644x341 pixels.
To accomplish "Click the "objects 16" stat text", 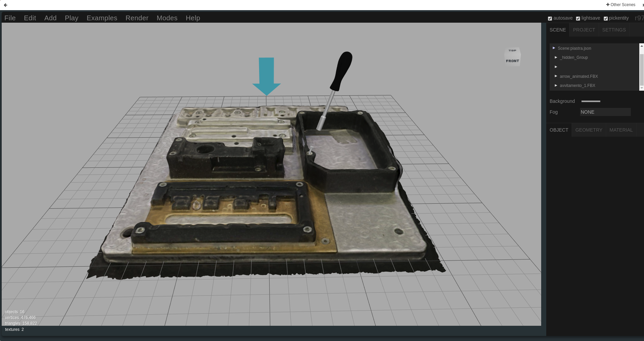I will [15, 312].
